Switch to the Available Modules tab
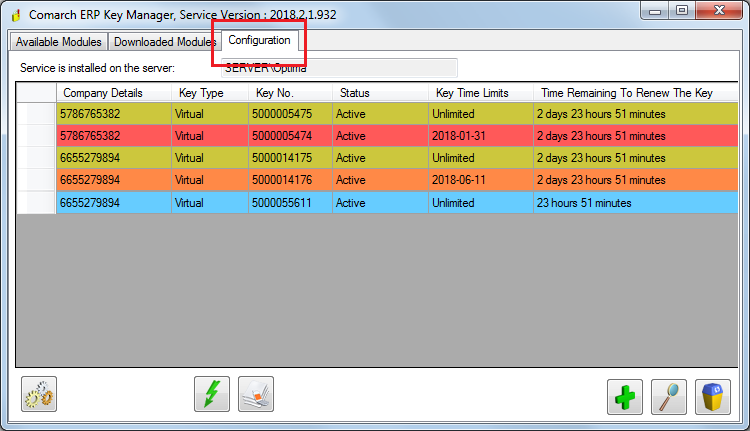750x431 pixels. 58,42
